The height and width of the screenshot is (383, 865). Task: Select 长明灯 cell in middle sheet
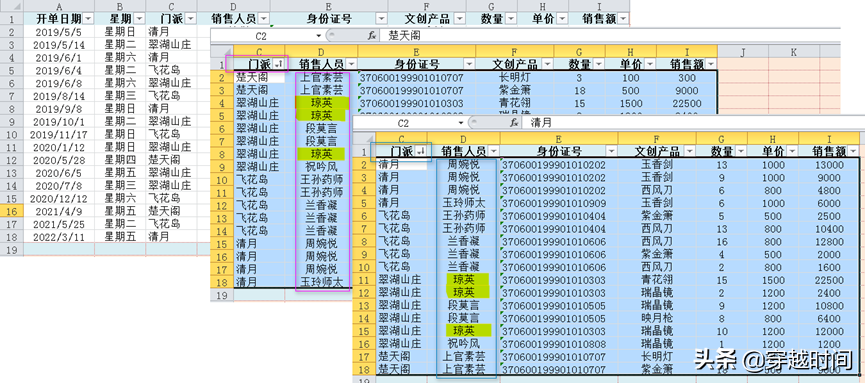coord(515,78)
